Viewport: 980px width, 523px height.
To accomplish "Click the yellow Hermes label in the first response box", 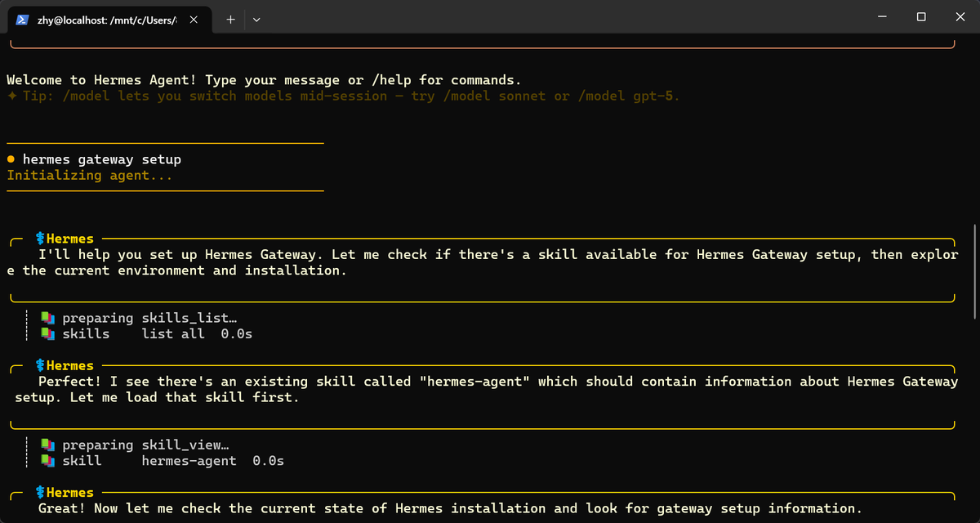I will pos(69,238).
